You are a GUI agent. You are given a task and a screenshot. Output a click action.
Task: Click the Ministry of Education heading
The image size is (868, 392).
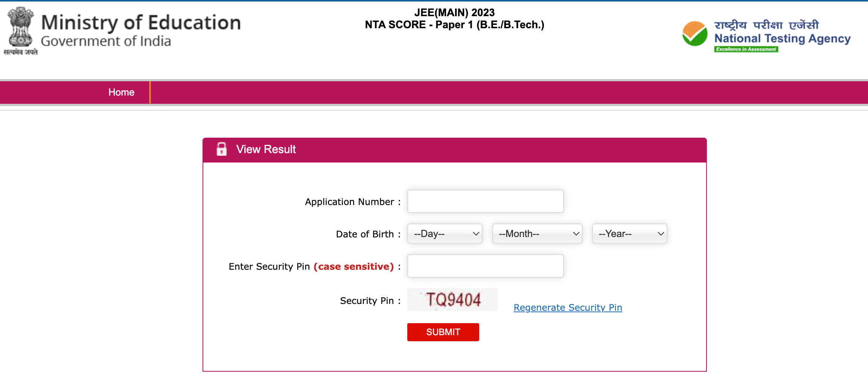pyautogui.click(x=141, y=23)
